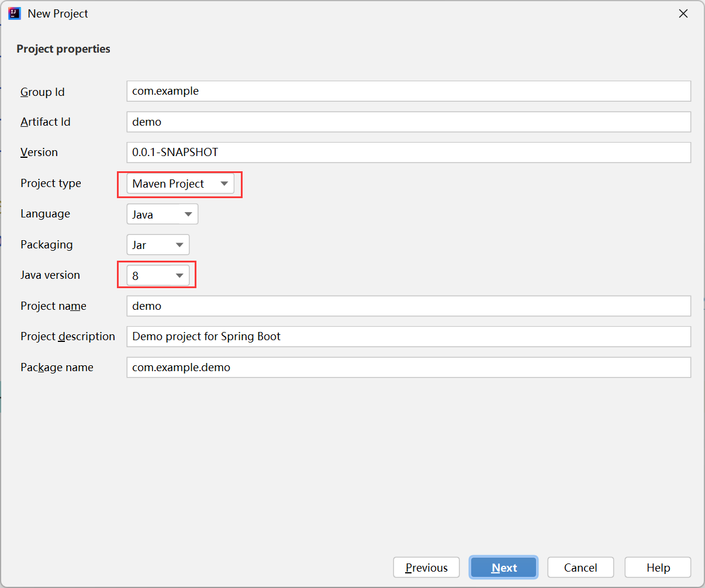The height and width of the screenshot is (588, 705).
Task: Click the Java version label
Action: point(50,275)
